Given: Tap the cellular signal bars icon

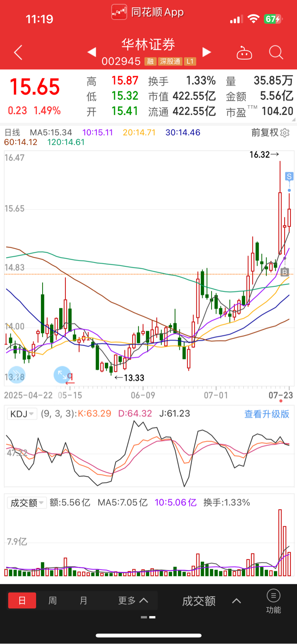Looking at the screenshot, I should [236, 19].
